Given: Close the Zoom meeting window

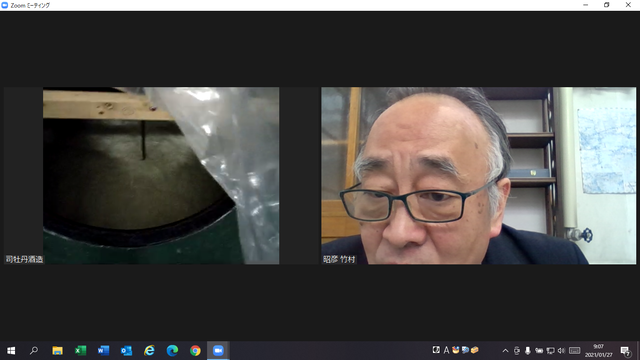Looking at the screenshot, I should (628, 5).
